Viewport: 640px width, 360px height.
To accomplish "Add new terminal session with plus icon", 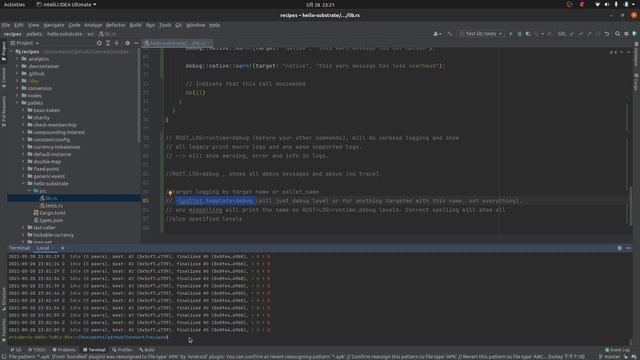I will click(62, 248).
